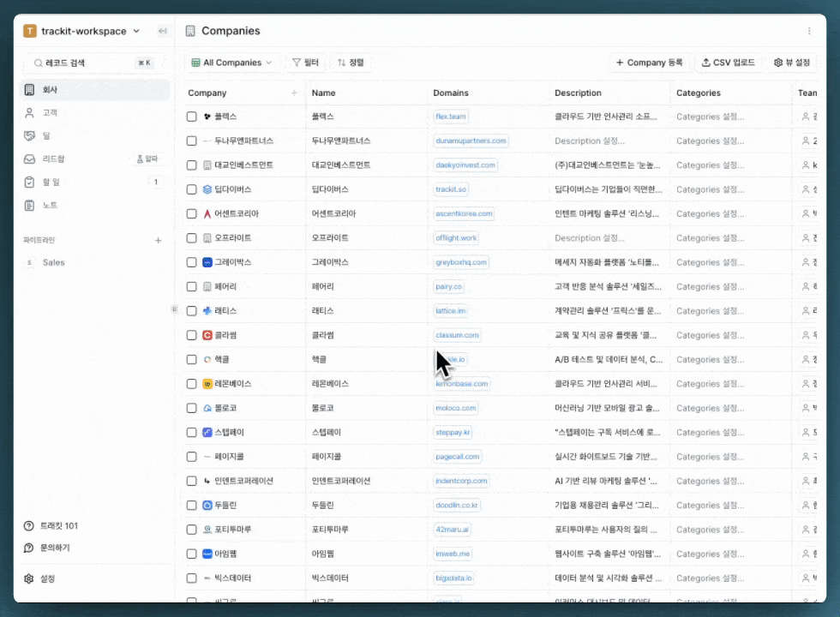Viewport: 840px width, 617px height.
Task: Open the 노트 section in sidebar
Action: click(x=95, y=205)
